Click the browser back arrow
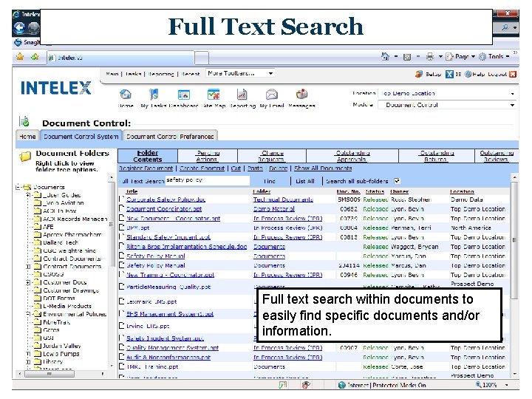The width and height of the screenshot is (532, 399). coord(20,28)
